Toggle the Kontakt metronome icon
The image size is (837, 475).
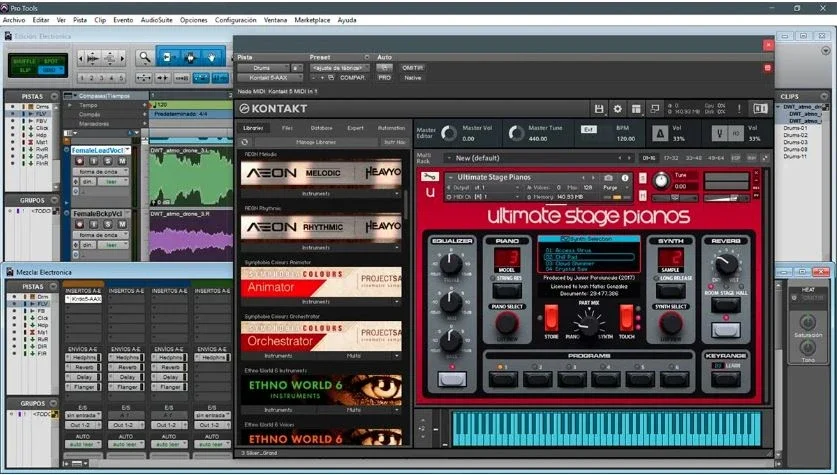(660, 133)
